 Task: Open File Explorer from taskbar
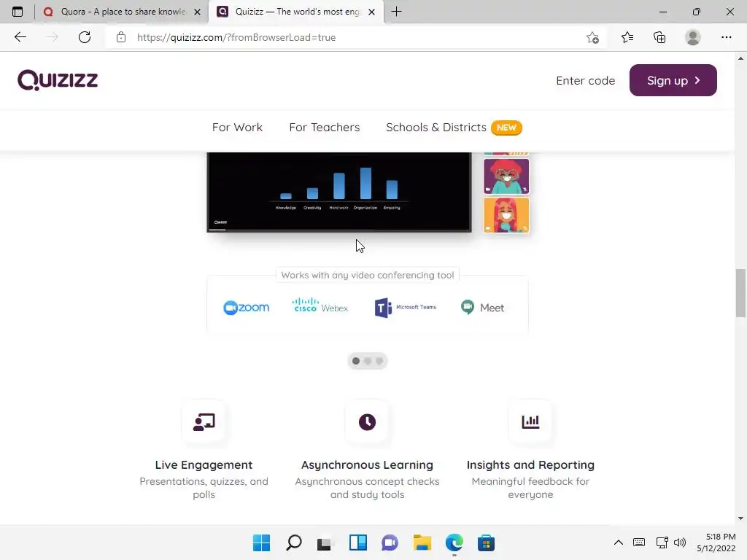click(422, 542)
